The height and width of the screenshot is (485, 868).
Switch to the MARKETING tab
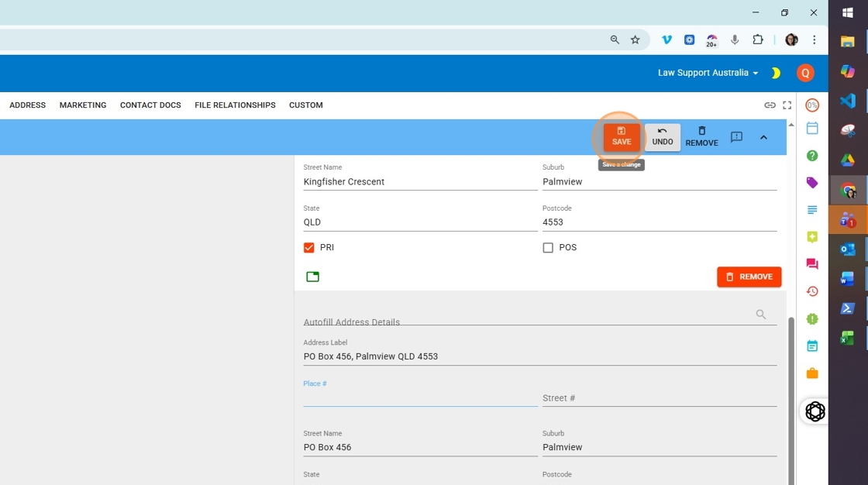tap(83, 105)
